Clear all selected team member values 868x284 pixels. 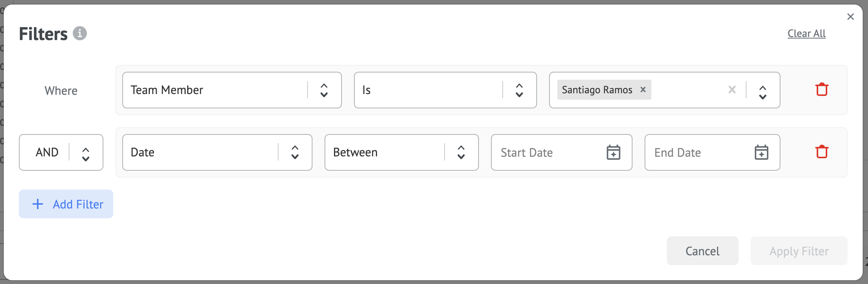tap(732, 90)
